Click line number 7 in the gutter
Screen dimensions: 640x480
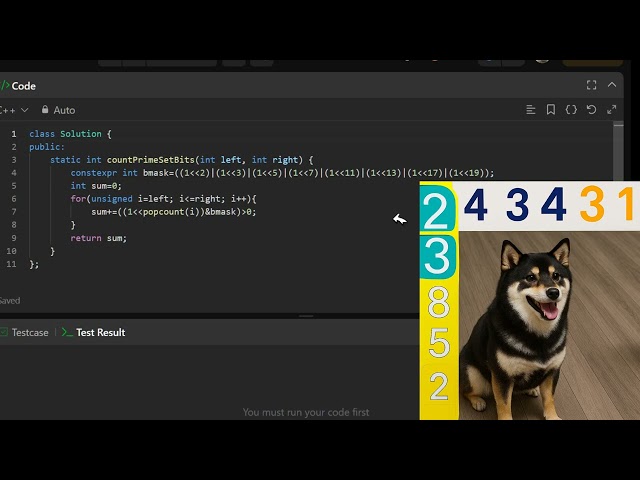[x=14, y=212]
